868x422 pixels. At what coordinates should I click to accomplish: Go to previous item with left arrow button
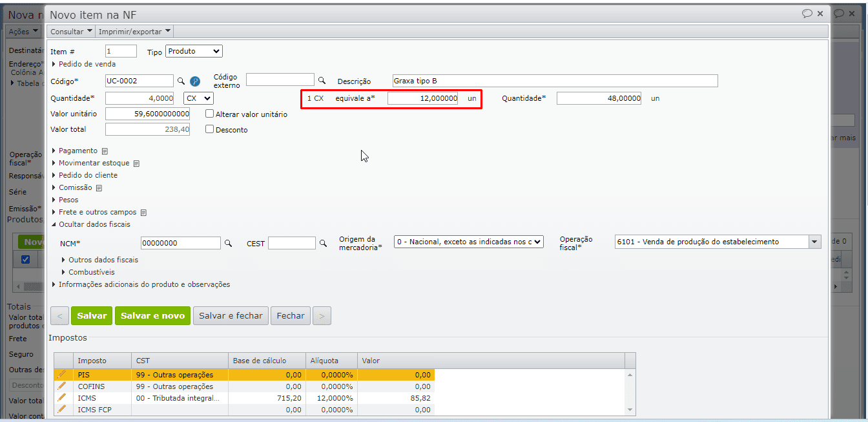pos(59,316)
